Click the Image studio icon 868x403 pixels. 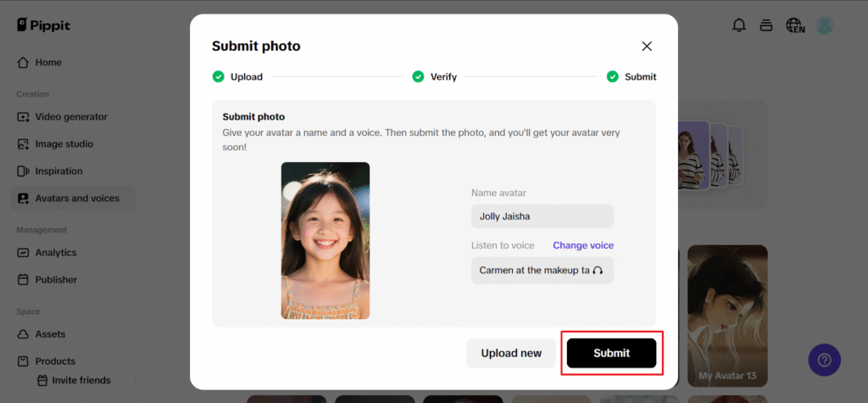point(23,144)
